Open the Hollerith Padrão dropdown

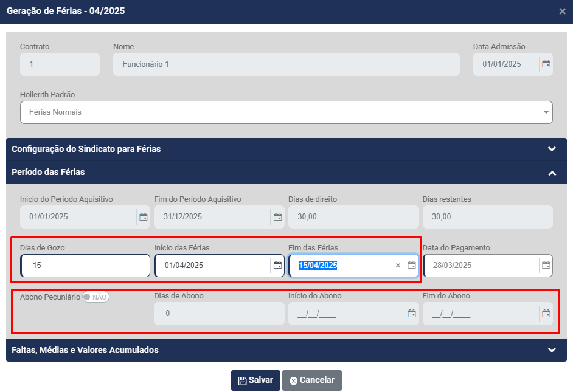286,112
